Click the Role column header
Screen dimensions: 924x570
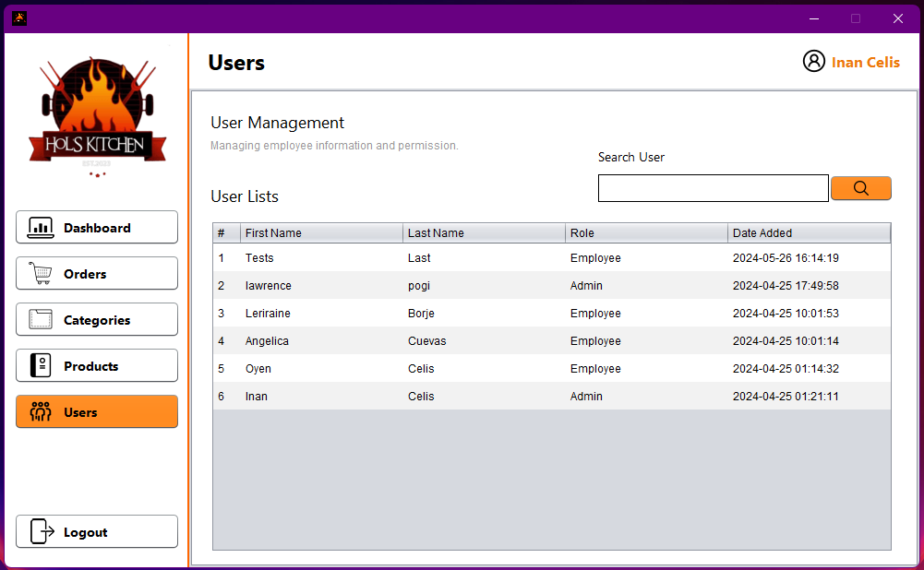click(646, 232)
